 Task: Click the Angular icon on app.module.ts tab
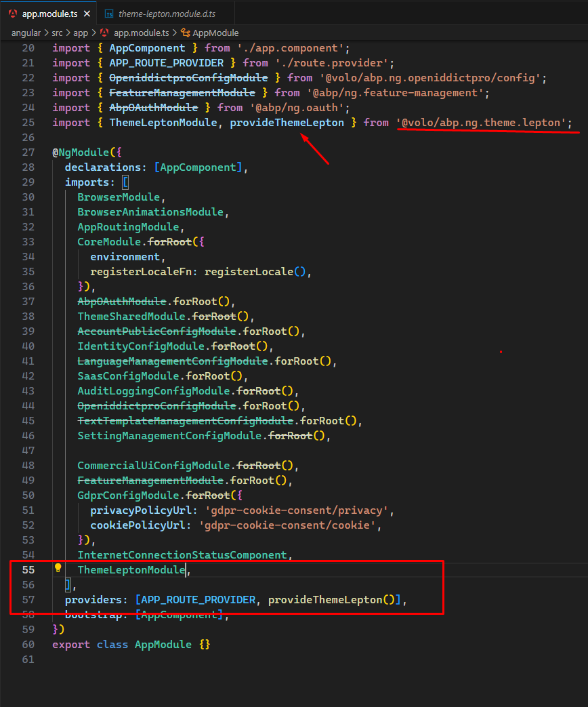tap(13, 14)
